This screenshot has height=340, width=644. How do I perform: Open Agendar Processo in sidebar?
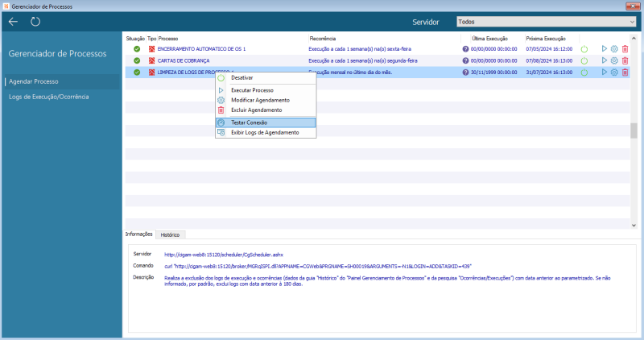62,81
